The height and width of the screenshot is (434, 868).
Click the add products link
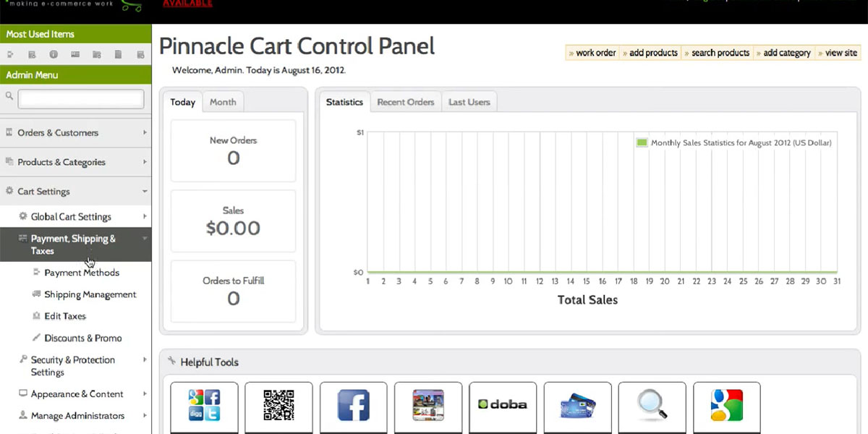coord(652,53)
